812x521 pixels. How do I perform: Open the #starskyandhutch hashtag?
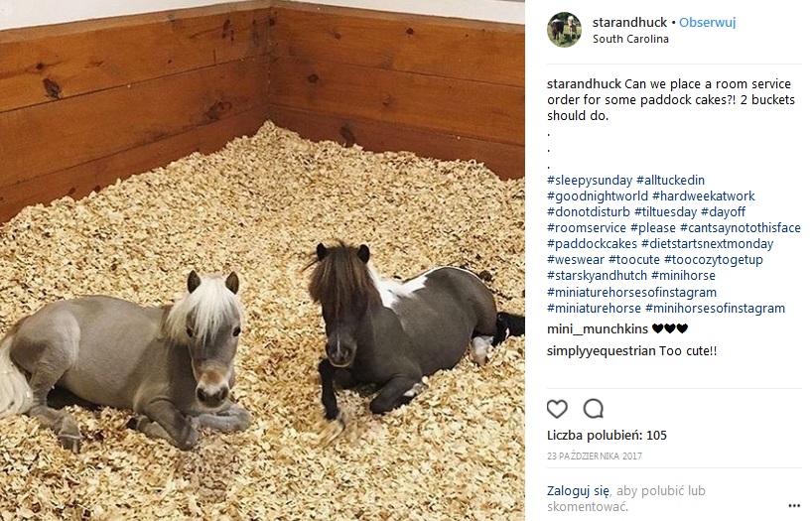point(598,276)
